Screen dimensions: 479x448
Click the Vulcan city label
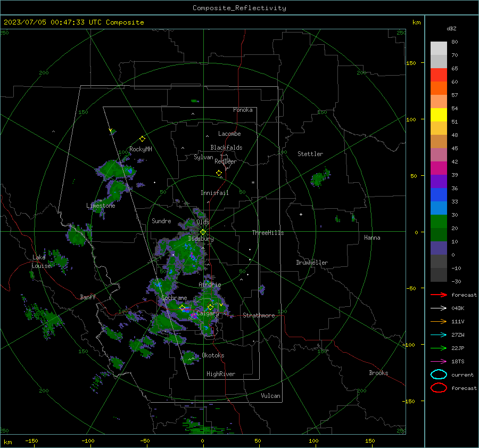pos(270,396)
